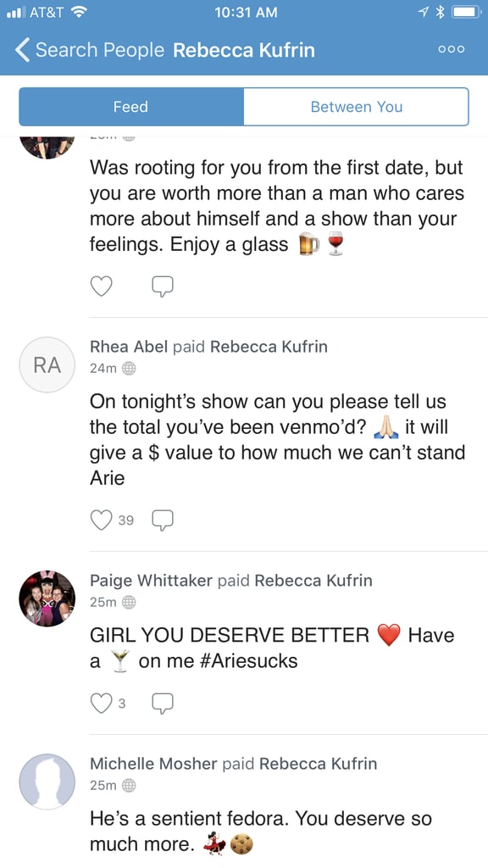Tap the RA avatar circle
The width and height of the screenshot is (488, 868).
tap(47, 364)
